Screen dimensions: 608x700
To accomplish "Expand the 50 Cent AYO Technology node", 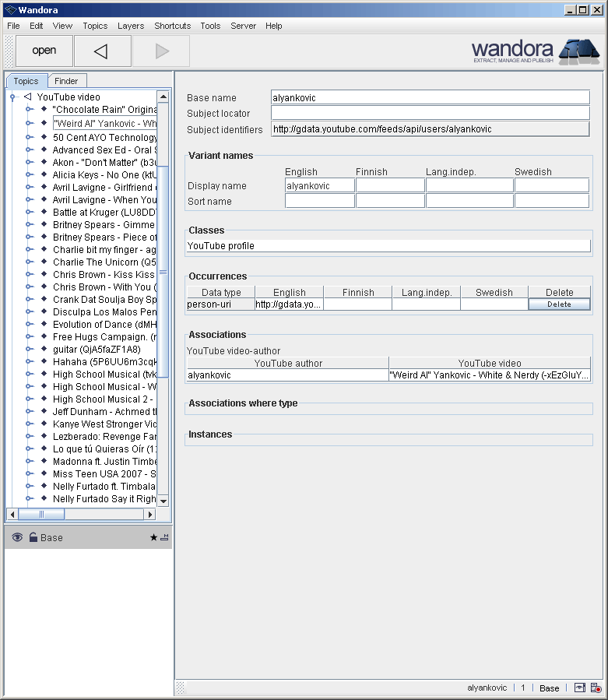I will [30, 138].
